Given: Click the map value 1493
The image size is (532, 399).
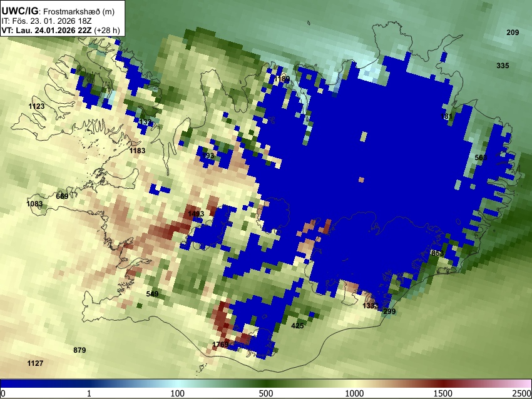Looking at the screenshot, I should tap(196, 214).
